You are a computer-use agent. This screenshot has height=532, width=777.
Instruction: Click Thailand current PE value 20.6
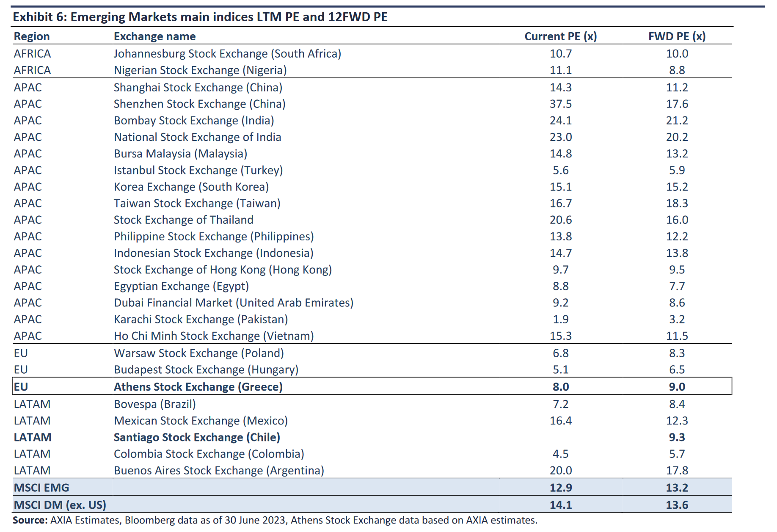click(x=561, y=220)
